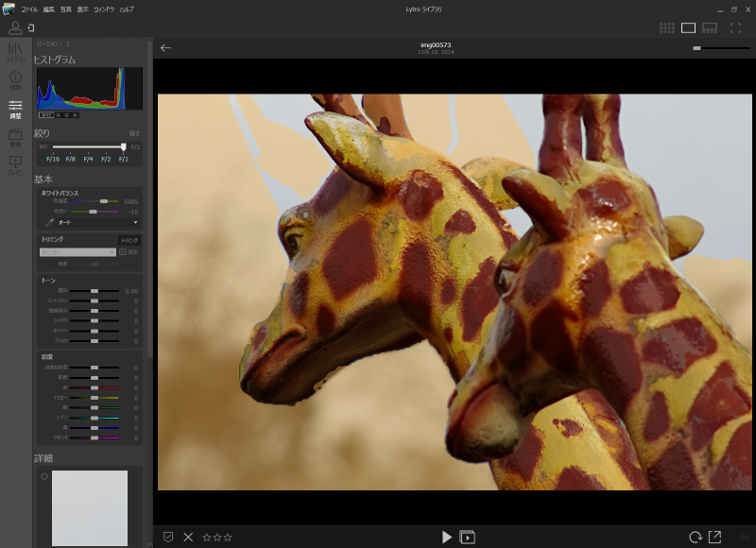Click the トリミング button
756x548 pixels.
(x=129, y=240)
